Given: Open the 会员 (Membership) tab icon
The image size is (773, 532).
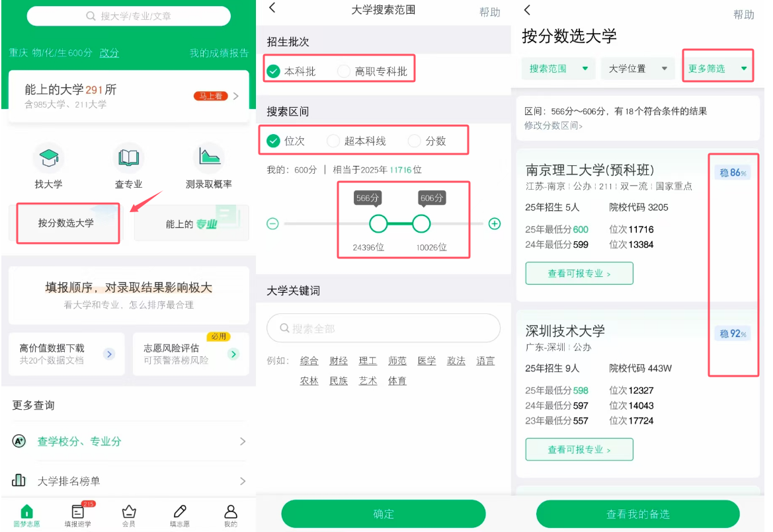Looking at the screenshot, I should 128,515.
